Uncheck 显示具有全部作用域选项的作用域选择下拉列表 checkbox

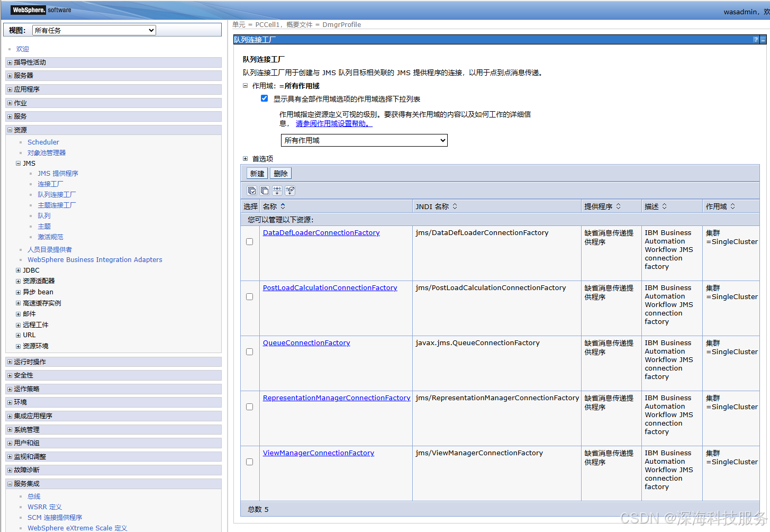[264, 98]
